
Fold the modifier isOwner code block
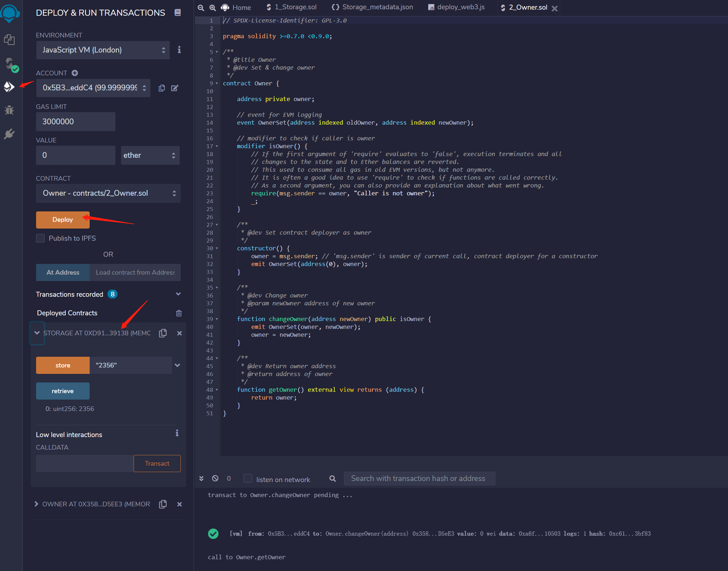pos(217,146)
